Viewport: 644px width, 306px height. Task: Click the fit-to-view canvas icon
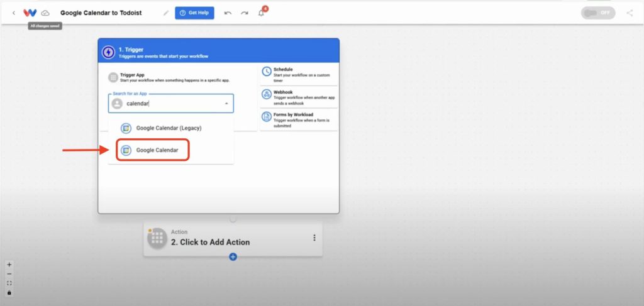[x=9, y=283]
